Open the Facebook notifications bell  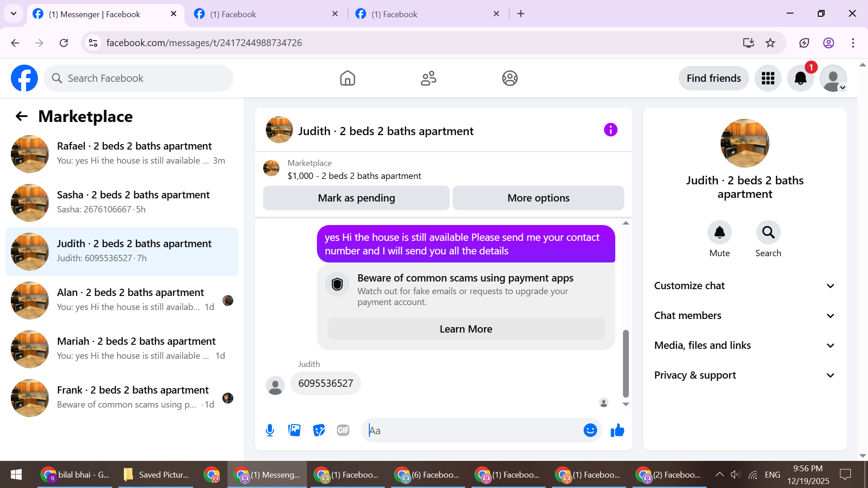click(800, 78)
